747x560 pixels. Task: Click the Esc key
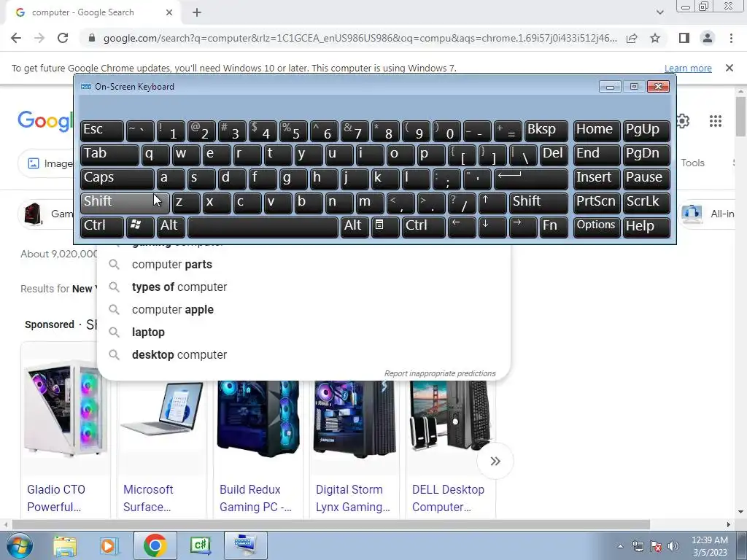tap(101, 131)
